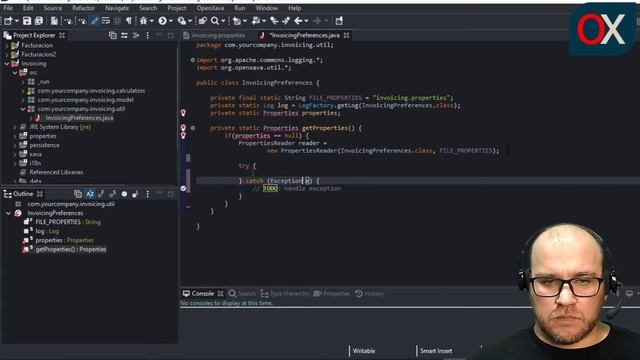The height and width of the screenshot is (360, 640).
Task: Select FILE_PROPERTIES field in Outline
Action: pyautogui.click(x=68, y=222)
